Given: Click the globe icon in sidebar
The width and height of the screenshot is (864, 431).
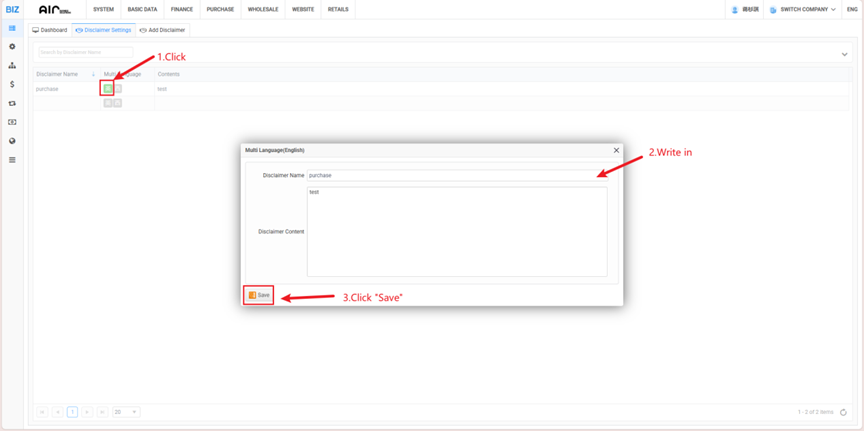Looking at the screenshot, I should (12, 141).
